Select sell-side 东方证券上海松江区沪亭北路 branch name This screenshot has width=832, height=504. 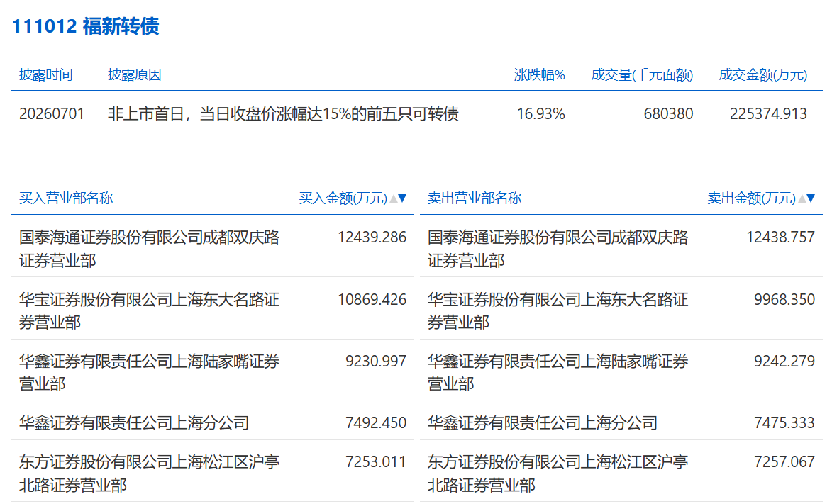point(558,474)
